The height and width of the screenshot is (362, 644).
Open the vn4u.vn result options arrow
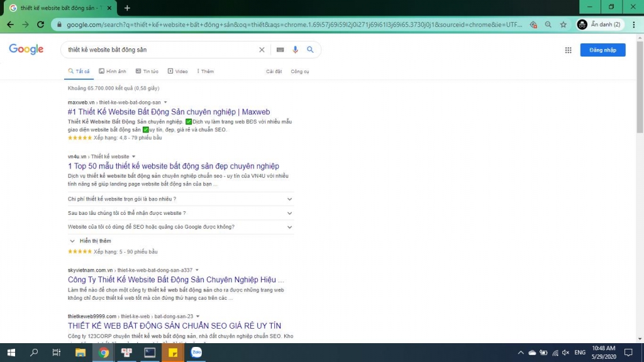[x=133, y=156]
